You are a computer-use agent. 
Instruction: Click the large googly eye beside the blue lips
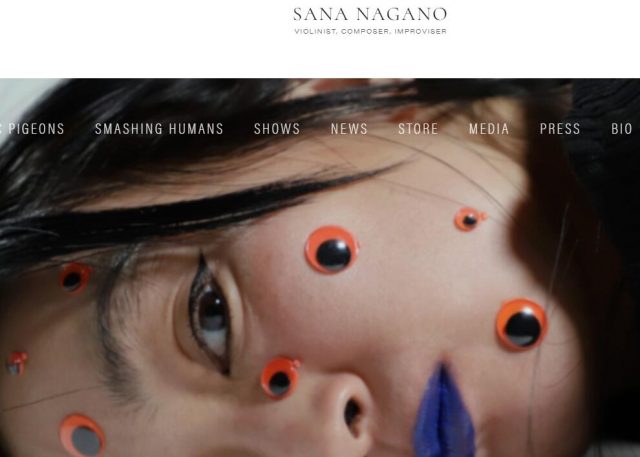[x=522, y=325]
